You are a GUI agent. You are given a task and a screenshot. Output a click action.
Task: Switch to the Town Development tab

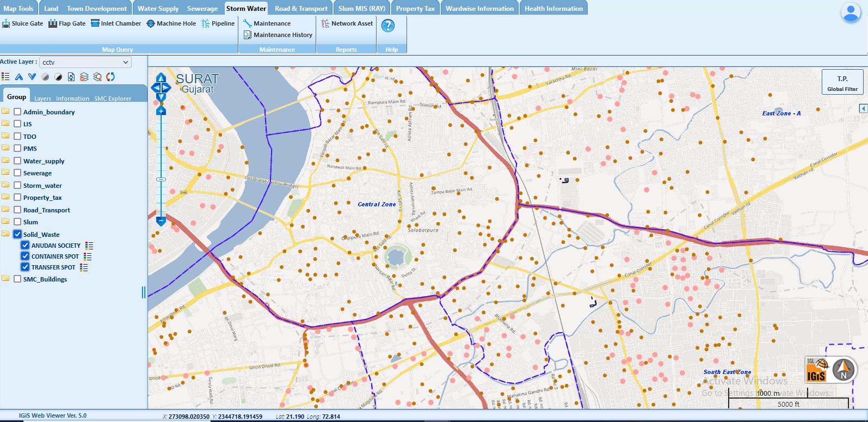pyautogui.click(x=97, y=8)
